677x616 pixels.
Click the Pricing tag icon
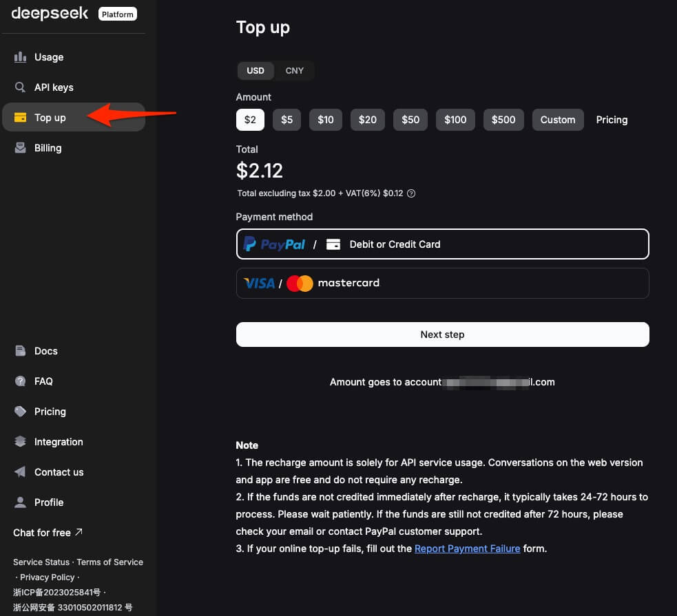[x=20, y=411]
